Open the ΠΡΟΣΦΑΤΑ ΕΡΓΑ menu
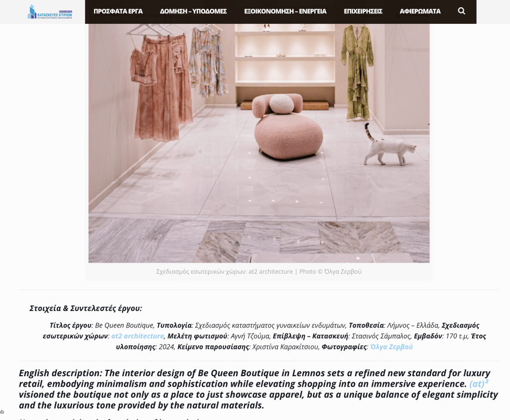Viewport: 510px width, 420px height. 118,11
